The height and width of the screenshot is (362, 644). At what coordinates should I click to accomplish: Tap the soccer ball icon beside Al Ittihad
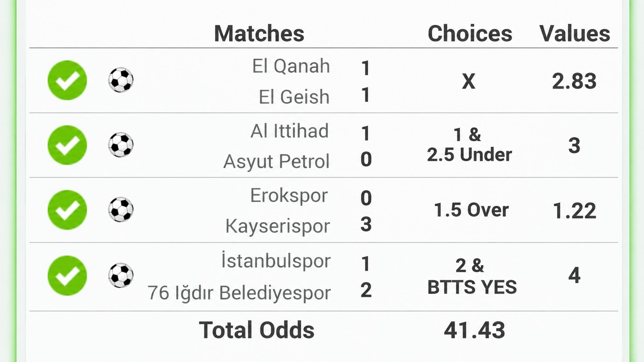pos(121,145)
